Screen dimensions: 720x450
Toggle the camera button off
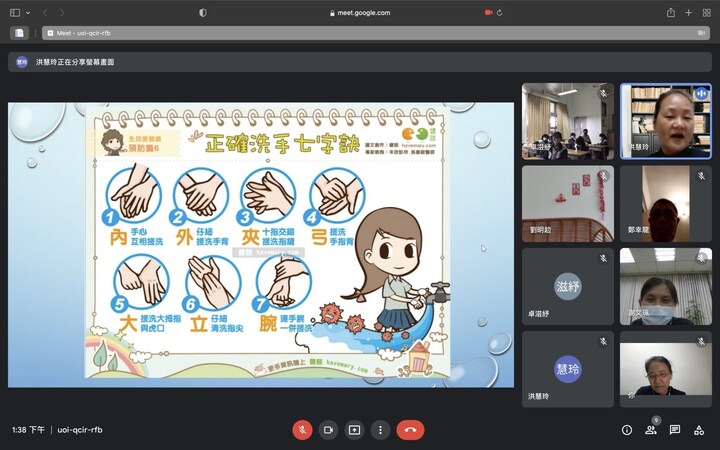tap(328, 430)
